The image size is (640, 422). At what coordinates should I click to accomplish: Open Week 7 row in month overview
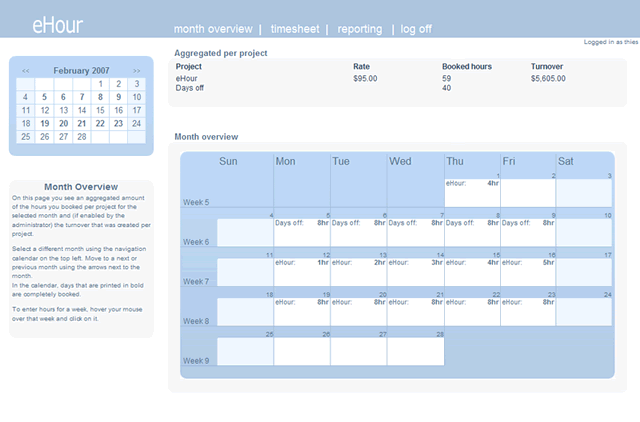pos(196,281)
